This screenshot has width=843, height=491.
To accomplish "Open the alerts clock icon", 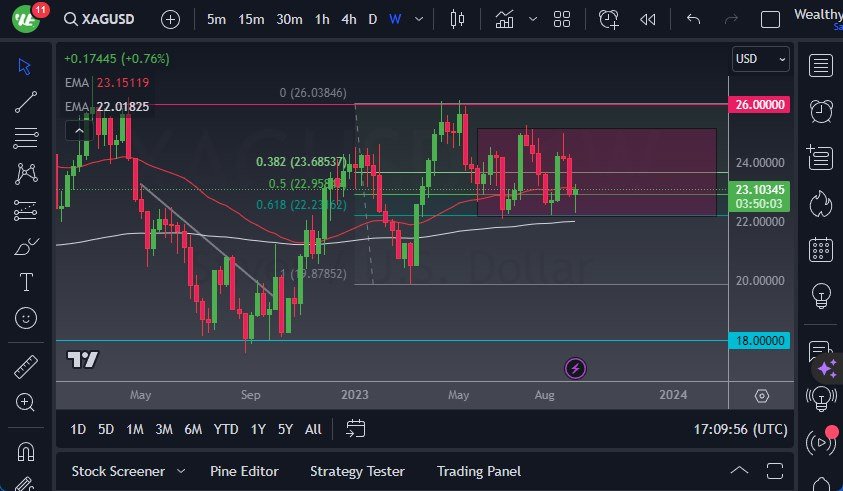I will pyautogui.click(x=821, y=111).
